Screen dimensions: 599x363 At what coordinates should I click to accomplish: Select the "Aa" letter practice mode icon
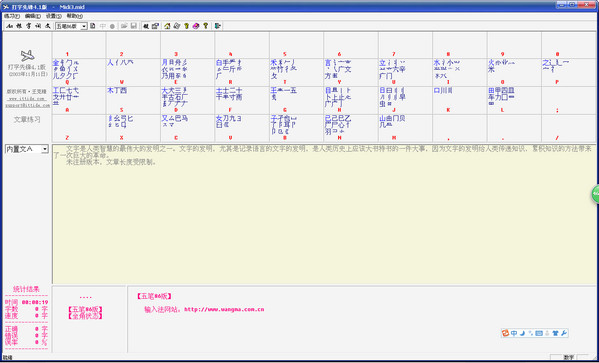pos(10,26)
